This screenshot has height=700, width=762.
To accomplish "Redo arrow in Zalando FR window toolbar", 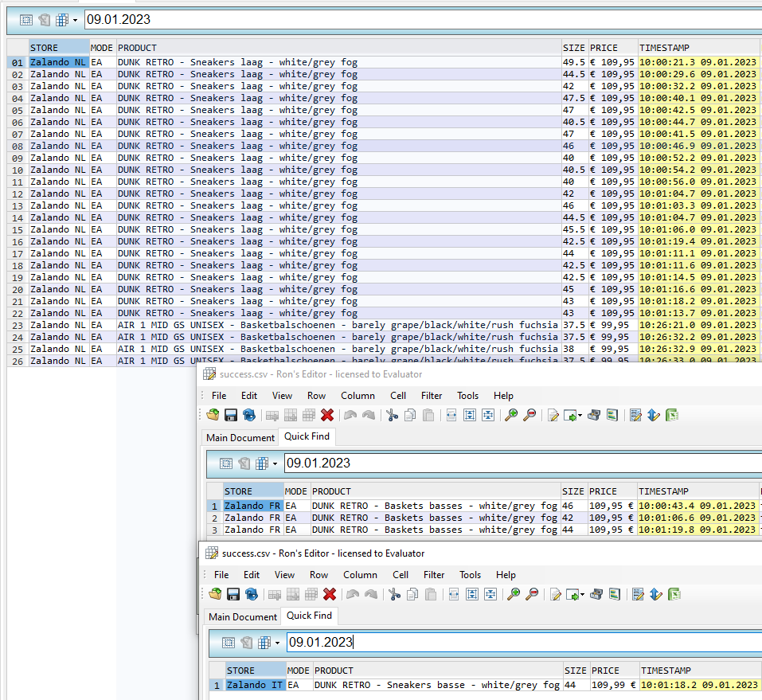I will [x=369, y=415].
